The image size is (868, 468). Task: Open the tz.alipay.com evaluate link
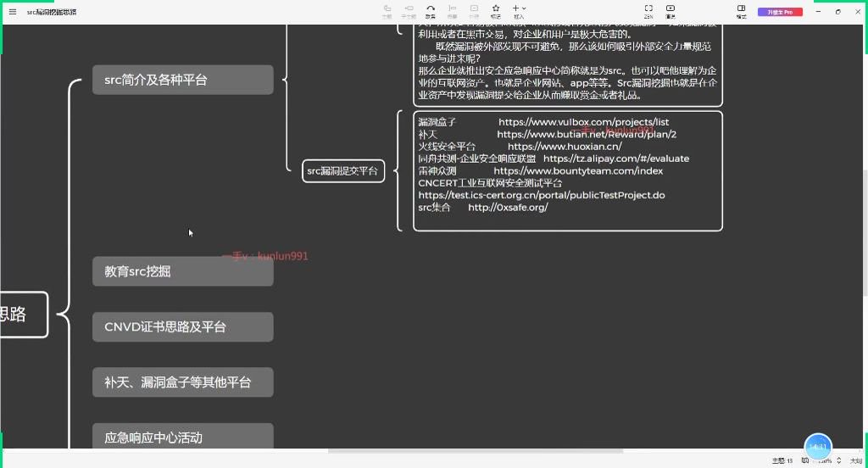coord(616,159)
